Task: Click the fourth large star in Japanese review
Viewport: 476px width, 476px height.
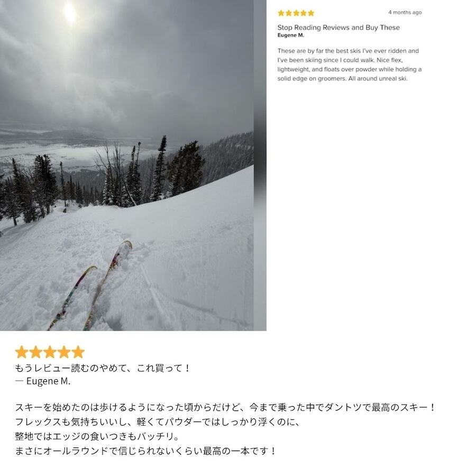Action: [64, 352]
